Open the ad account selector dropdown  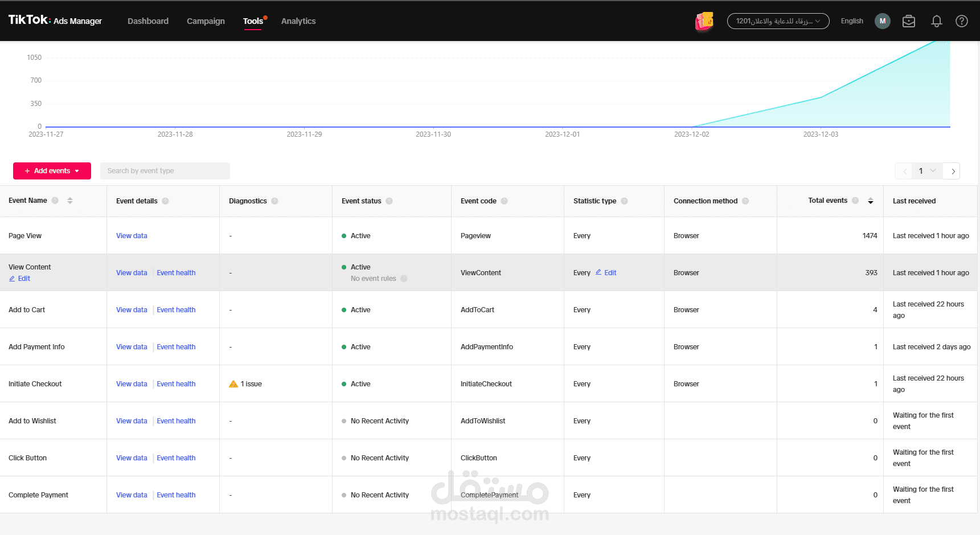[x=778, y=21]
